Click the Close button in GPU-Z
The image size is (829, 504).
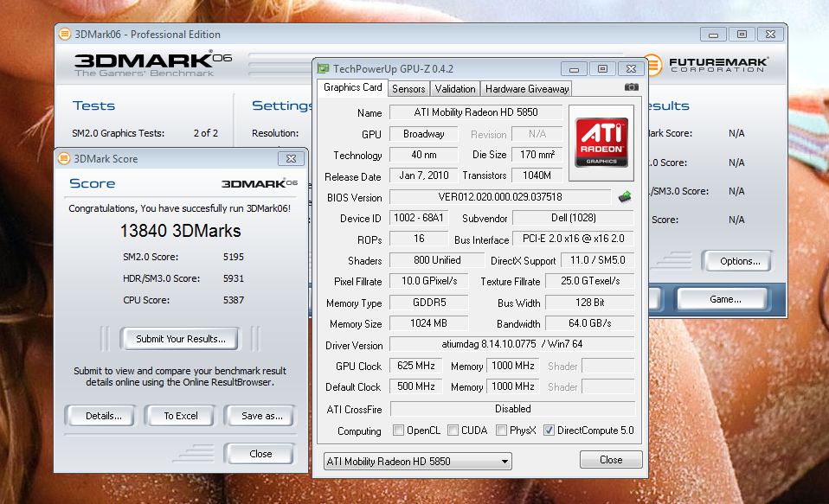tap(611, 460)
